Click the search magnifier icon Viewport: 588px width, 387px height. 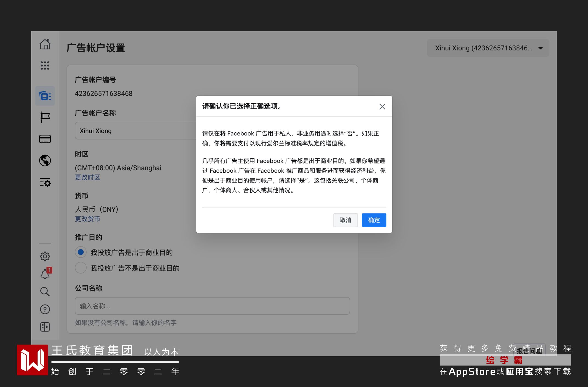click(x=45, y=292)
